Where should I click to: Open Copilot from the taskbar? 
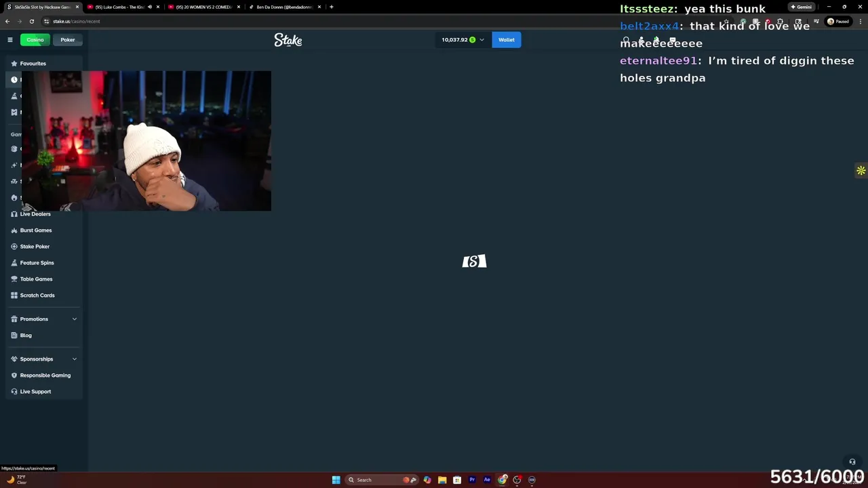tap(427, 480)
